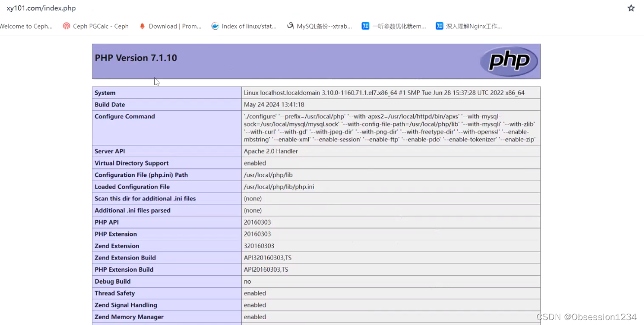
Task: Select (none) value for Scan this dir
Action: (x=252, y=198)
